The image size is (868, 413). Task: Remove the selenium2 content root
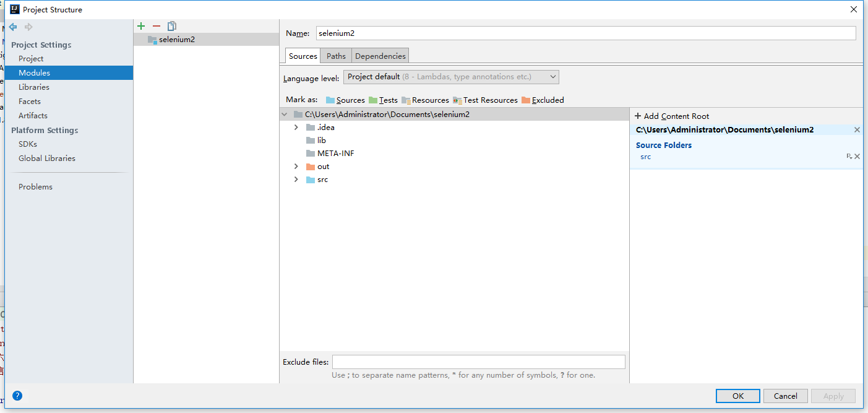[x=857, y=130]
